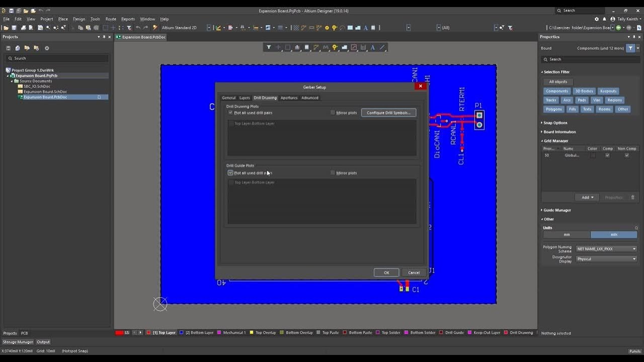Click the green navigate back arrow icon
Screen dimensions: 644x362
(x=618, y=28)
